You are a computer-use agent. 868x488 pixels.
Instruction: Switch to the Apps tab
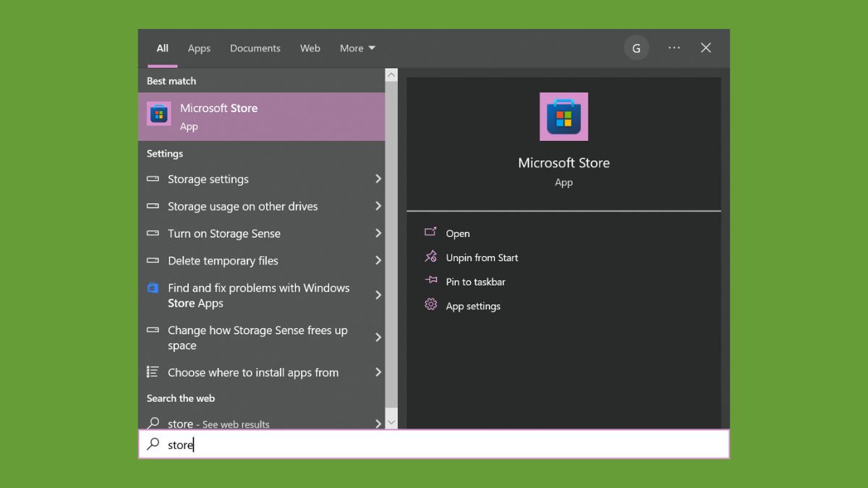[199, 48]
